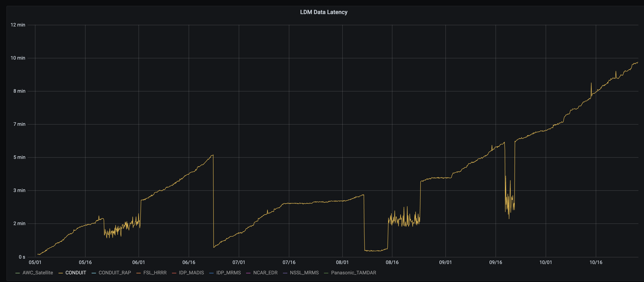
Task: Click blue IDP_MRMS color line icon
Action: pyautogui.click(x=211, y=273)
